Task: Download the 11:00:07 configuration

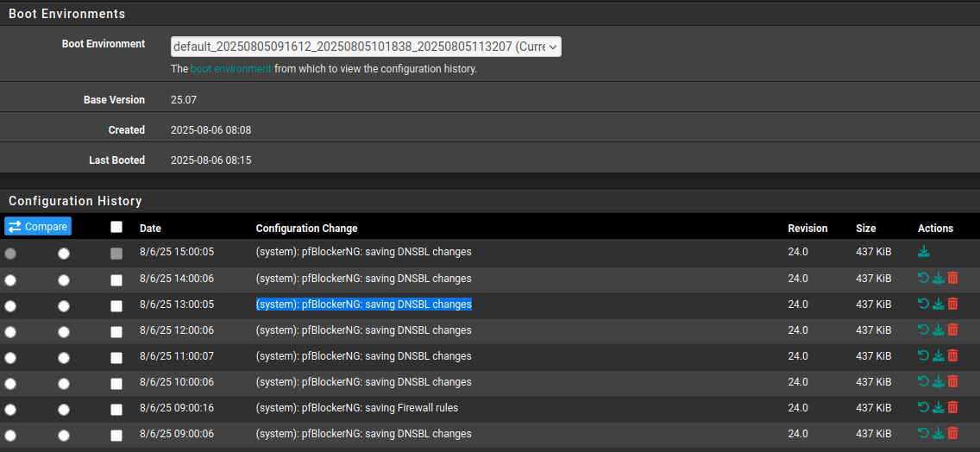Action: 938,355
